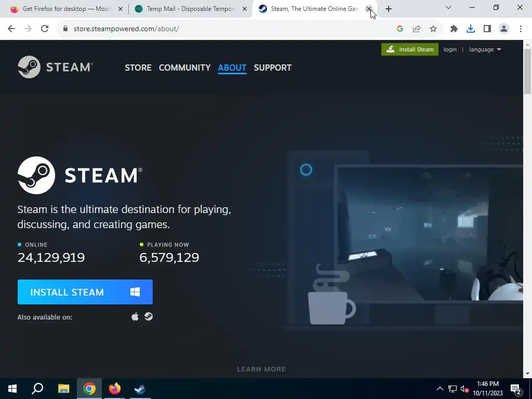
Task: Open the Chrome profile avatar
Action: click(504, 29)
